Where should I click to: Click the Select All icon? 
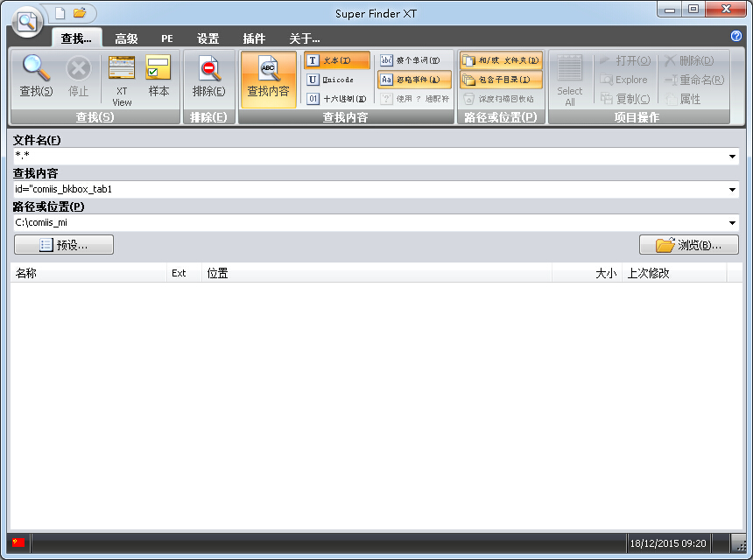(x=570, y=79)
